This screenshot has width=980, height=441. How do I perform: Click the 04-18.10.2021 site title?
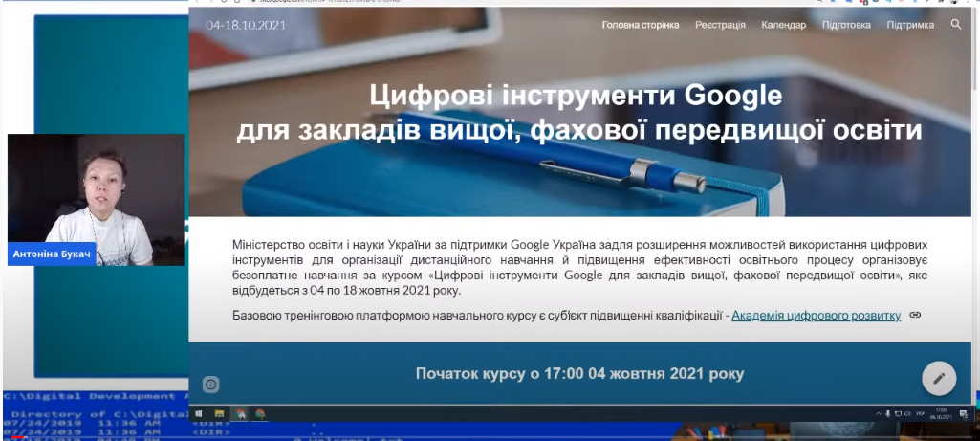[x=246, y=25]
